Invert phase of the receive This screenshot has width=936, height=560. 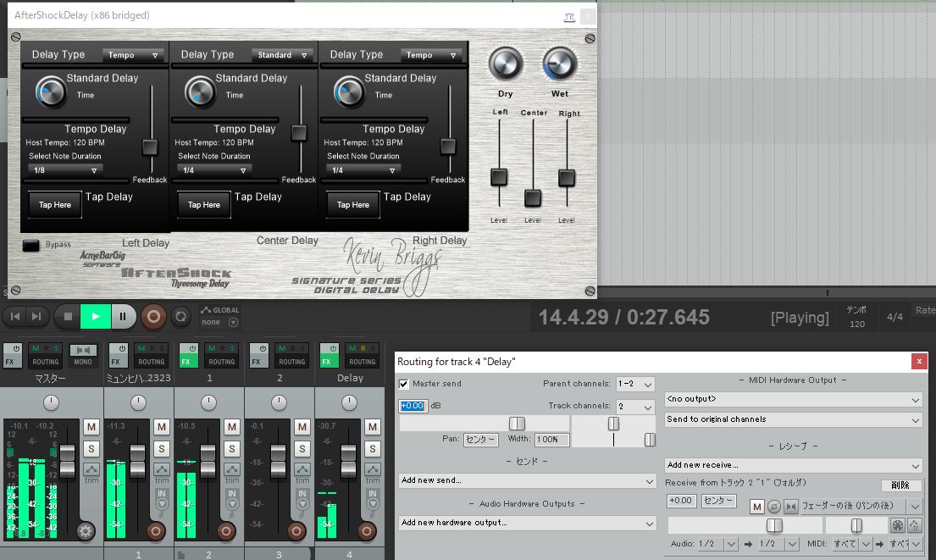(x=773, y=507)
